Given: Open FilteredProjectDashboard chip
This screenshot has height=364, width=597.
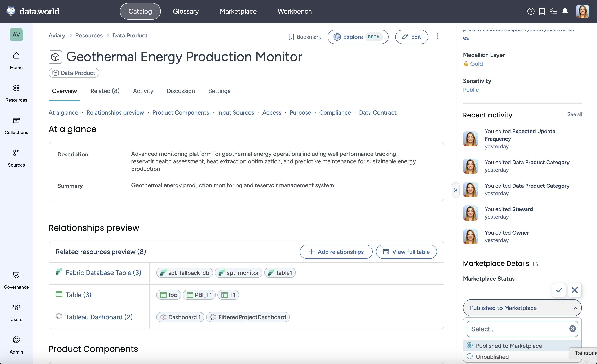Looking at the screenshot, I should 248,317.
